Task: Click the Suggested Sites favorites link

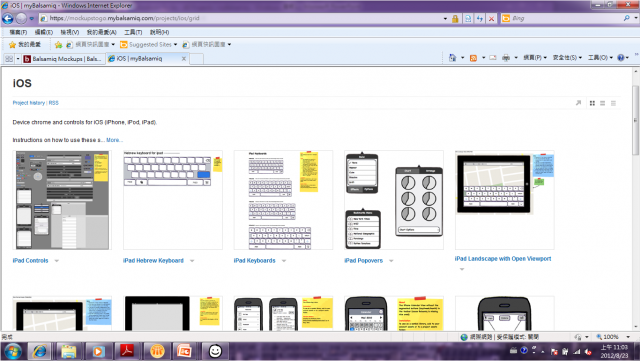Action: pyautogui.click(x=149, y=45)
